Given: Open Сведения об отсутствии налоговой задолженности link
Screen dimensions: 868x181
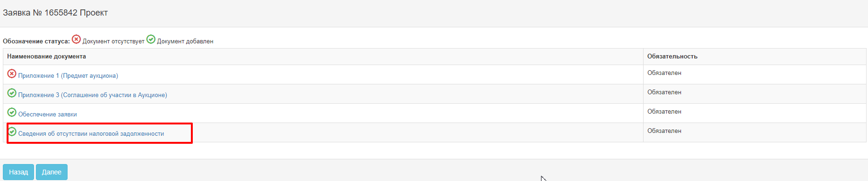Looking at the screenshot, I should 91,134.
